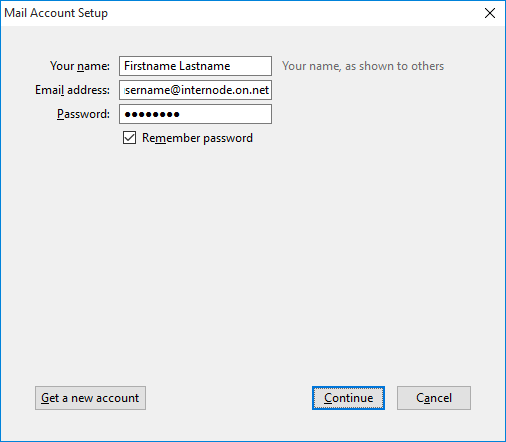Viewport: 506px width, 442px height.
Task: Focus the Password input field
Action: pos(195,114)
